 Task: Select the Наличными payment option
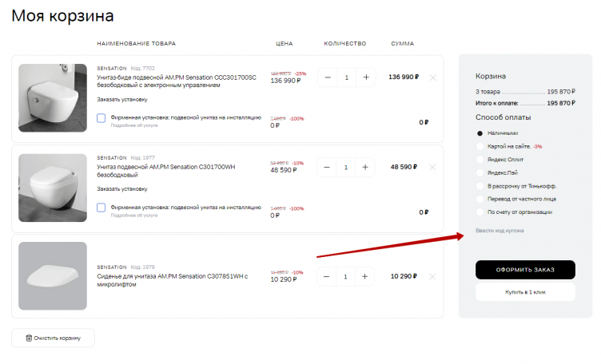tap(480, 133)
